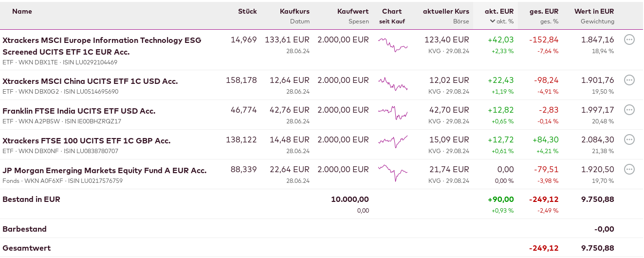Click the Xtrackers FTSE 100 UCITS ETF name
This screenshot has height=258, width=644.
pos(87,140)
